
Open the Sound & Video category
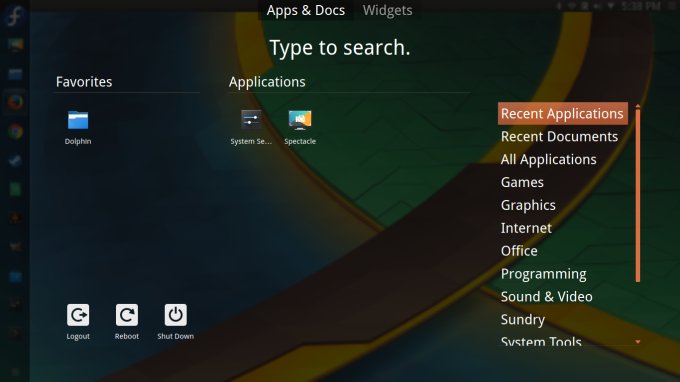[546, 297]
